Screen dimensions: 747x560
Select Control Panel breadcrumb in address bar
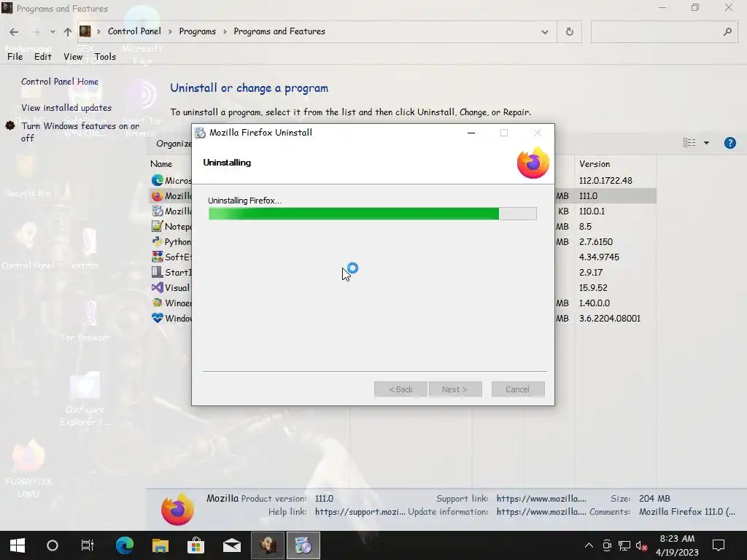[134, 31]
